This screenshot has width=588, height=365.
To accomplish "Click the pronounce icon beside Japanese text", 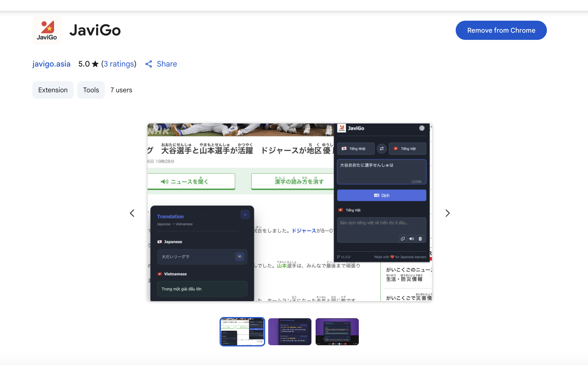I will 239,257.
